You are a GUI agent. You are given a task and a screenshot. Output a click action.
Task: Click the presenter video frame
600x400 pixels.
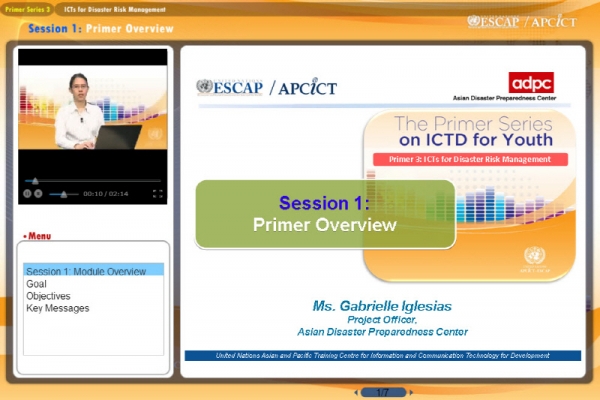[93, 107]
